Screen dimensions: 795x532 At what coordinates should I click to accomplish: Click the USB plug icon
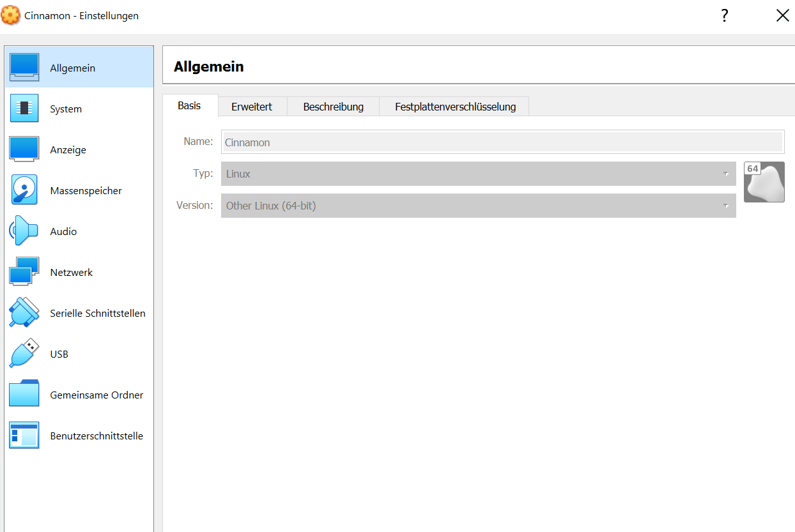point(24,354)
